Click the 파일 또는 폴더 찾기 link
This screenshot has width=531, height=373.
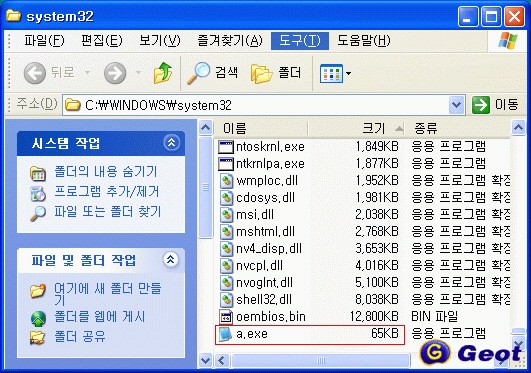point(107,212)
